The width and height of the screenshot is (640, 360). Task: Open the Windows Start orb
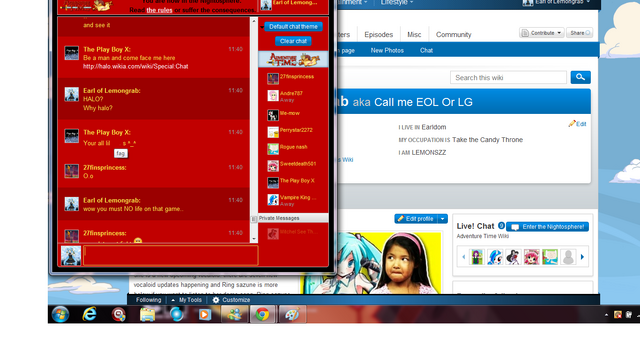click(x=60, y=315)
